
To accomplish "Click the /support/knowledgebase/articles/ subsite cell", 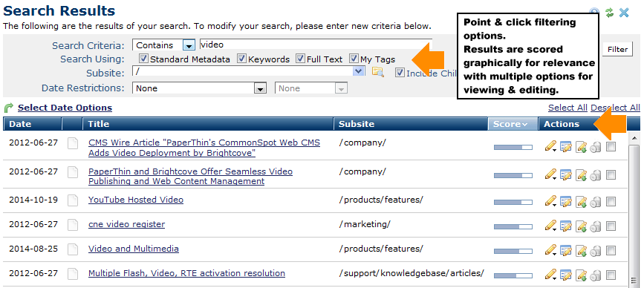I will click(412, 273).
